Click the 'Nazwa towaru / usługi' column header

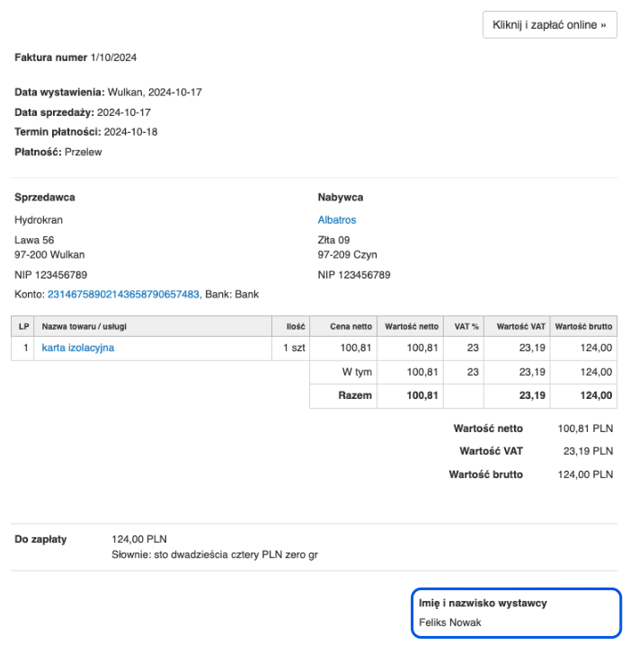[153, 327]
